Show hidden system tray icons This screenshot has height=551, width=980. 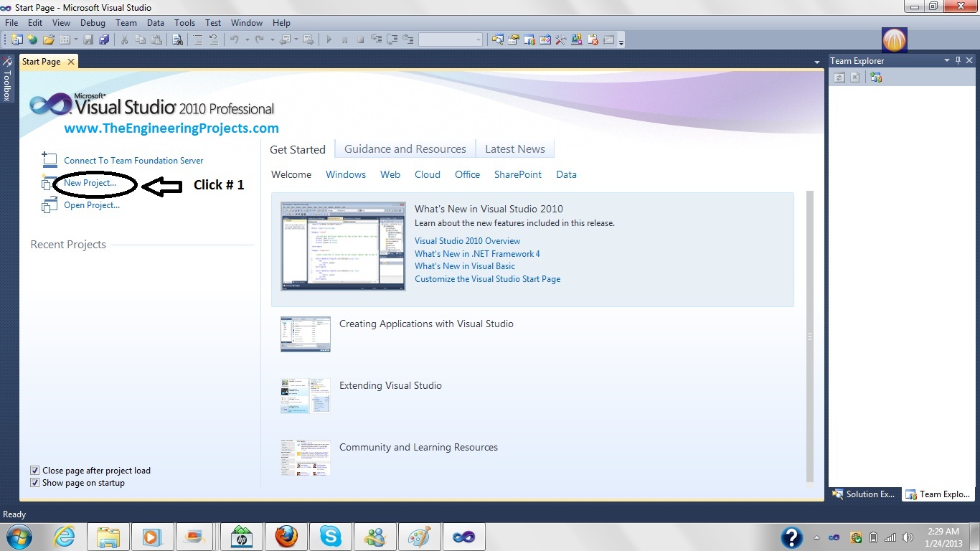pos(816,537)
